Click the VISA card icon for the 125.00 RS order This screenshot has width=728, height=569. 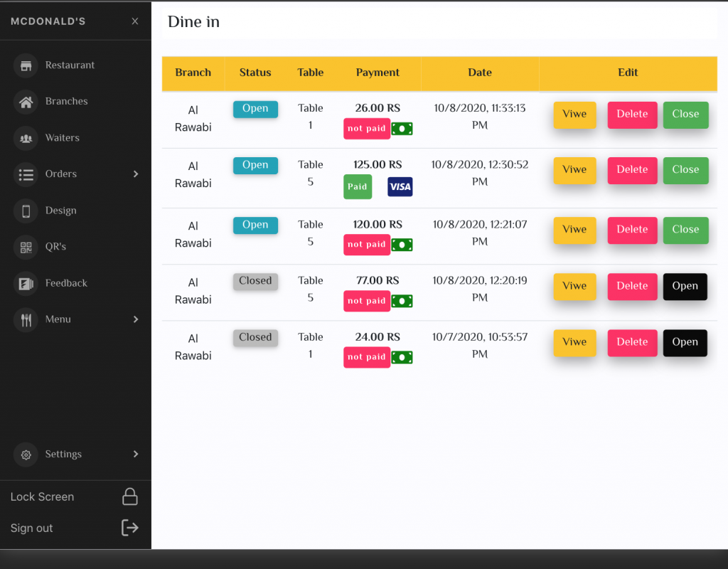tap(400, 187)
